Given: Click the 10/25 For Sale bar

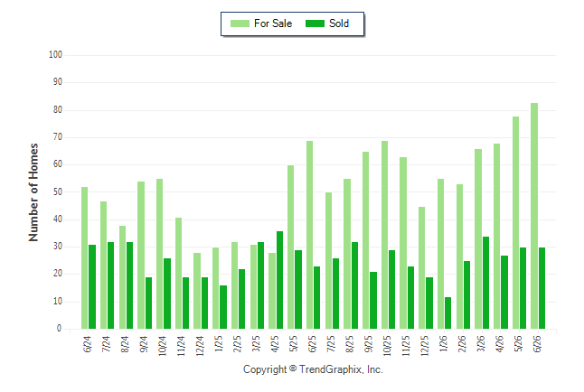Looking at the screenshot, I should pos(384,235).
